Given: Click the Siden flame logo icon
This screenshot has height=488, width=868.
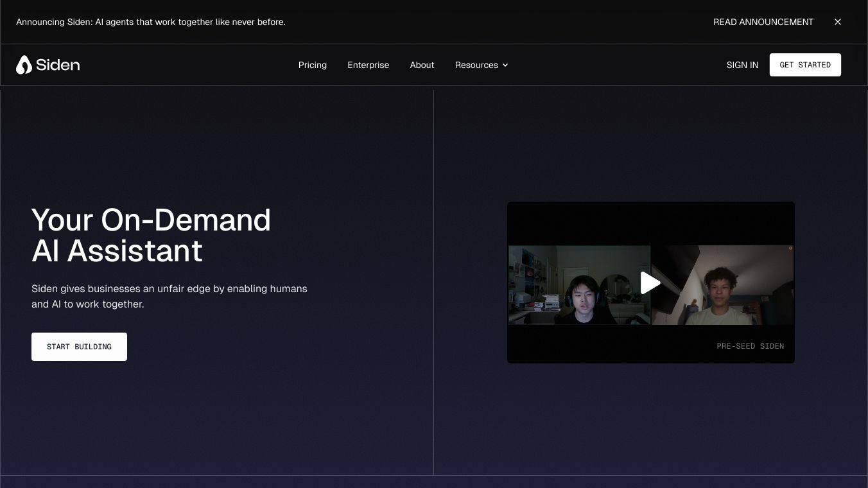Looking at the screenshot, I should coord(24,65).
